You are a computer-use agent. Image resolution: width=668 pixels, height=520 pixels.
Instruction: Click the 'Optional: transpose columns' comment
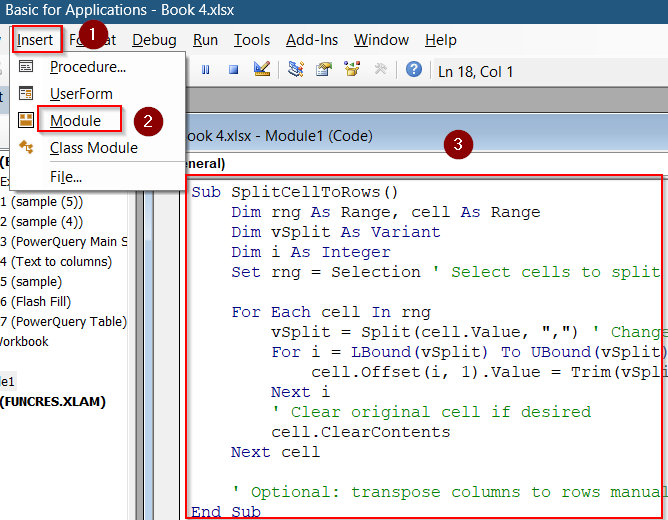tap(449, 492)
